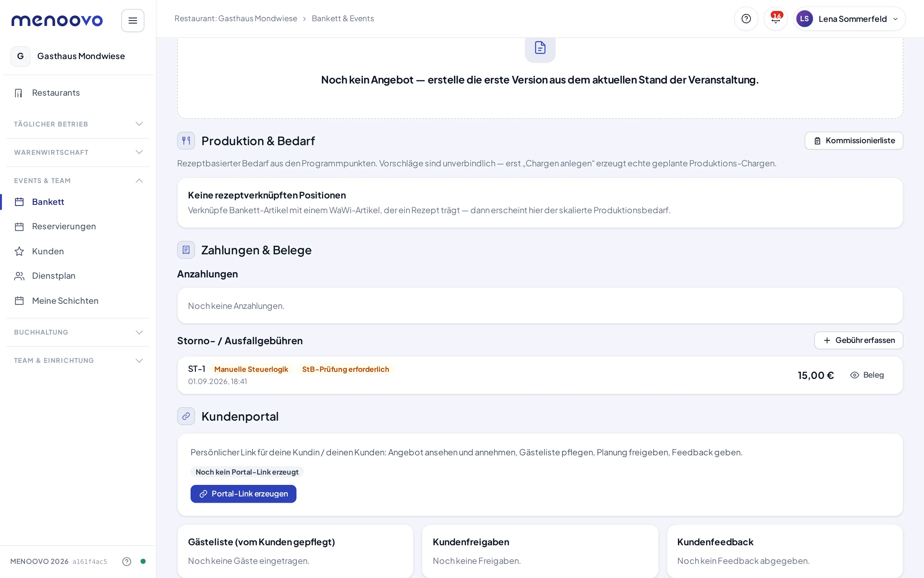The image size is (924, 578).
Task: Expand the Team & Einrichtung section
Action: tap(78, 361)
